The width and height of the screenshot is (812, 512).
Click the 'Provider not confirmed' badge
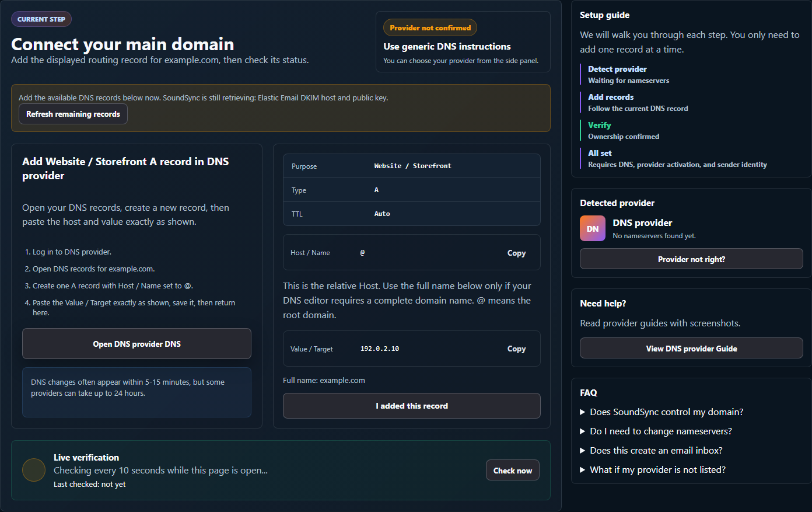[430, 27]
